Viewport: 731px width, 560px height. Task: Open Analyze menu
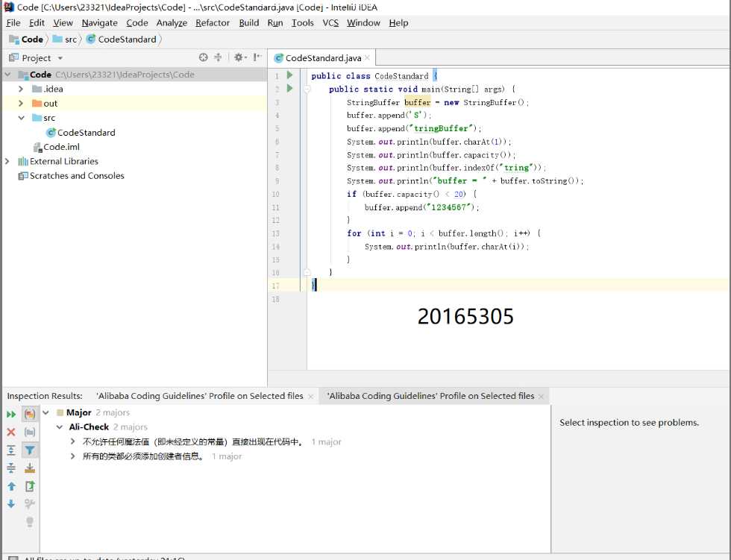[172, 23]
